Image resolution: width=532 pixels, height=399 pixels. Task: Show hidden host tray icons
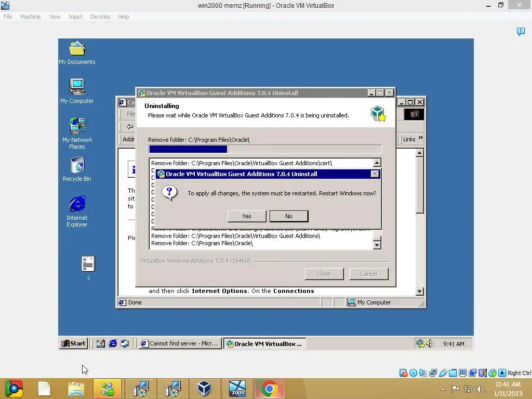(x=443, y=389)
